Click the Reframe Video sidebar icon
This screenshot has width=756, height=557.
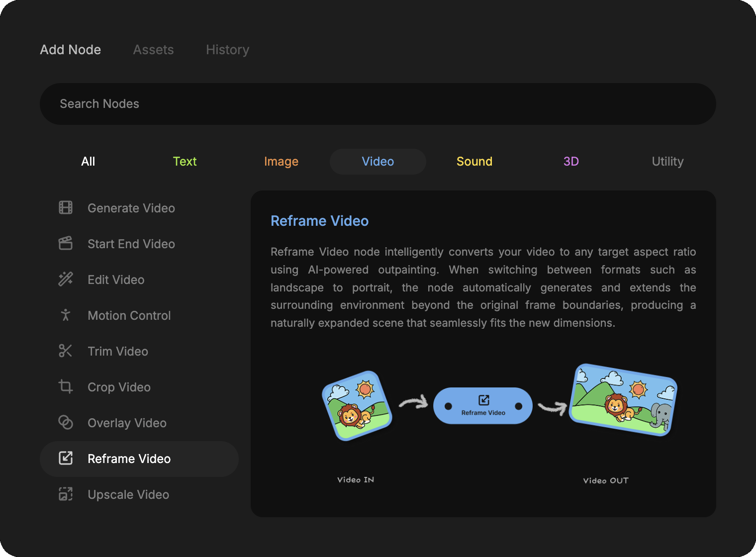[66, 459]
